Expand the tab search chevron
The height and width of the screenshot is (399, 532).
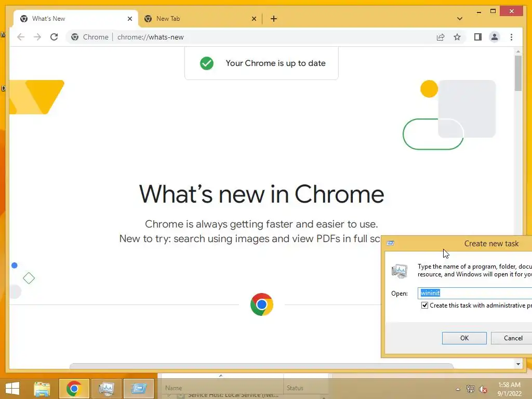coord(460,19)
